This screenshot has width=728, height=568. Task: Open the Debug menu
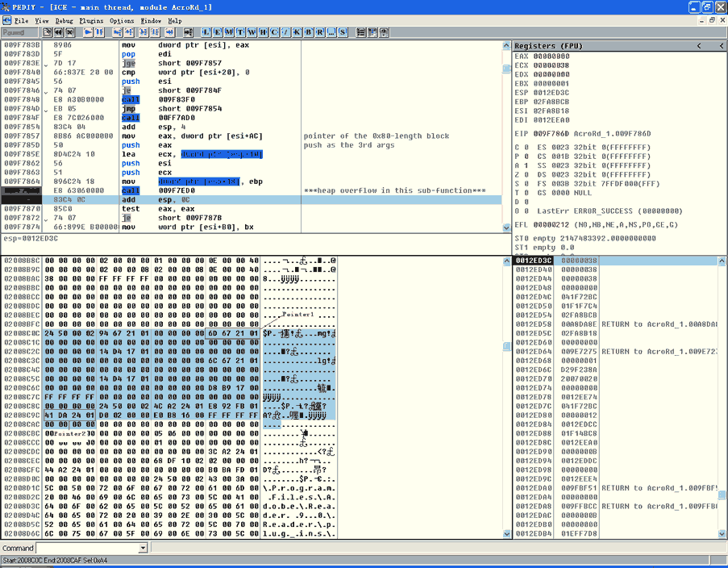(64, 20)
